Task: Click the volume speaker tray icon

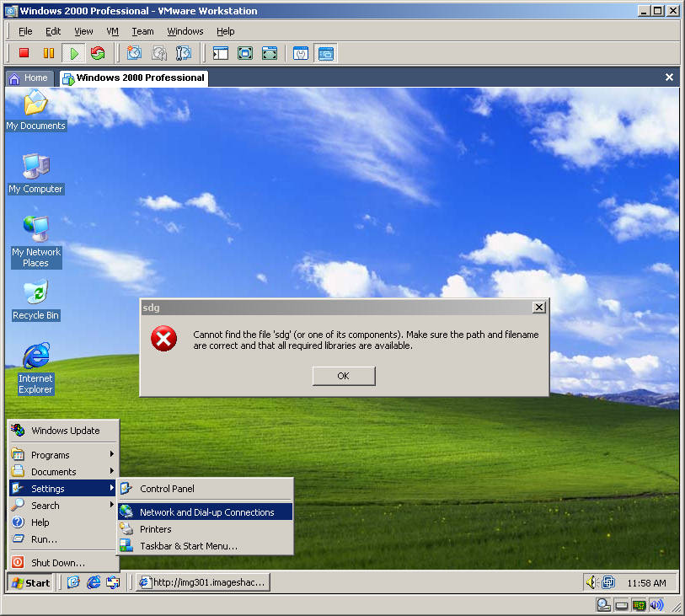Action: coord(591,582)
